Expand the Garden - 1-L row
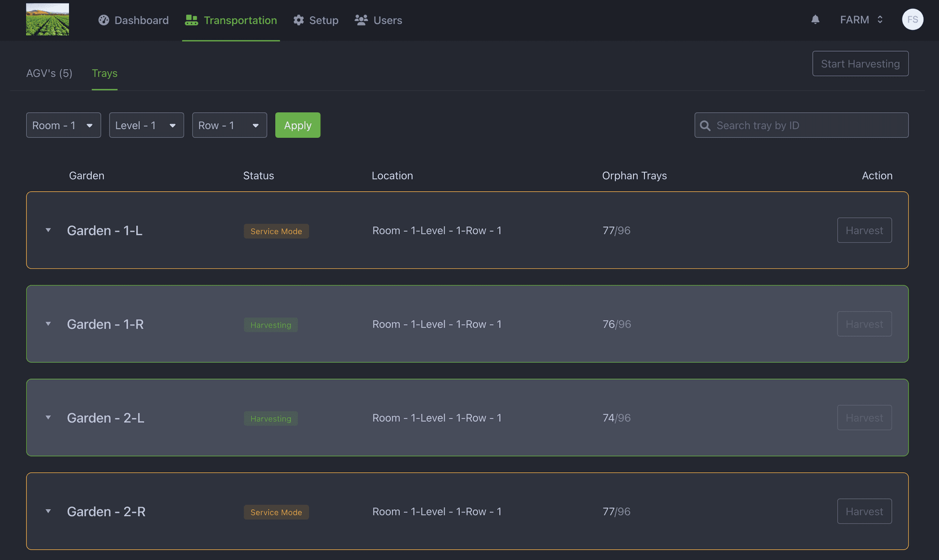 48,230
